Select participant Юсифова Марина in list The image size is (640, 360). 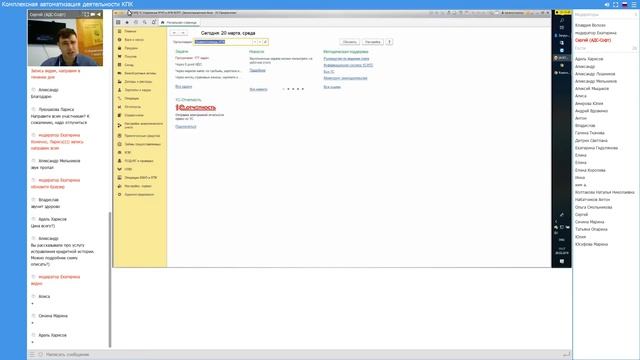(591, 244)
